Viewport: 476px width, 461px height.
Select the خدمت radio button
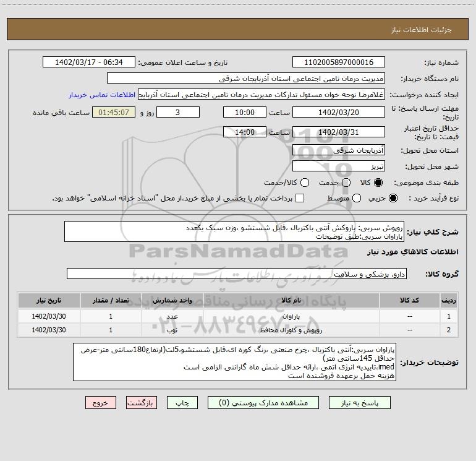pyautogui.click(x=346, y=183)
